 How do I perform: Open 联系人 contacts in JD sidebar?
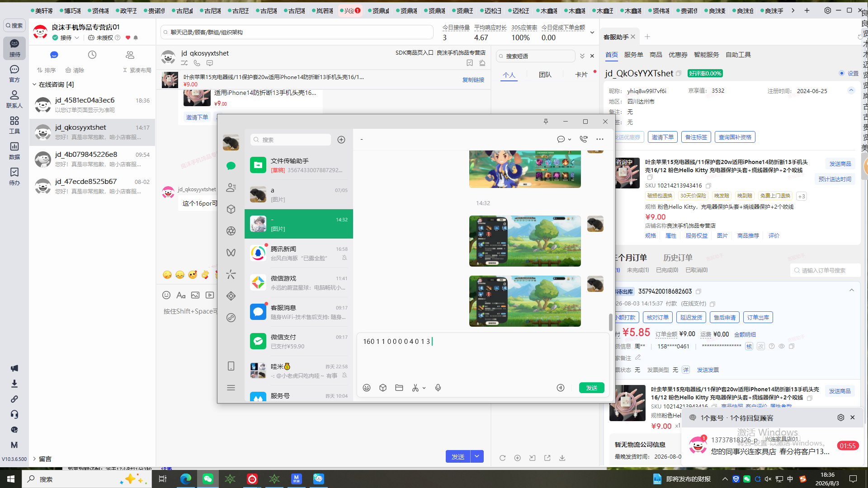tap(14, 99)
